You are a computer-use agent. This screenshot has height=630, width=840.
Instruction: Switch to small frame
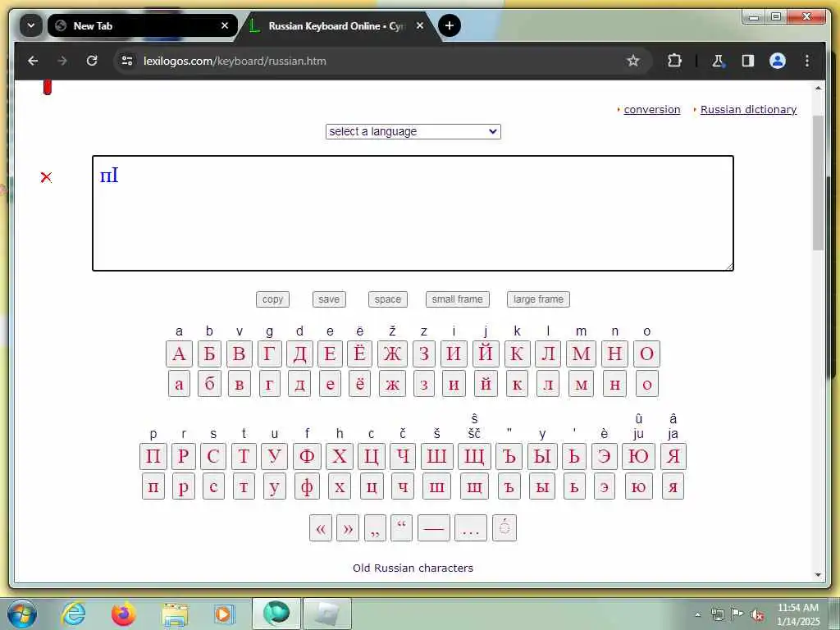pyautogui.click(x=457, y=299)
